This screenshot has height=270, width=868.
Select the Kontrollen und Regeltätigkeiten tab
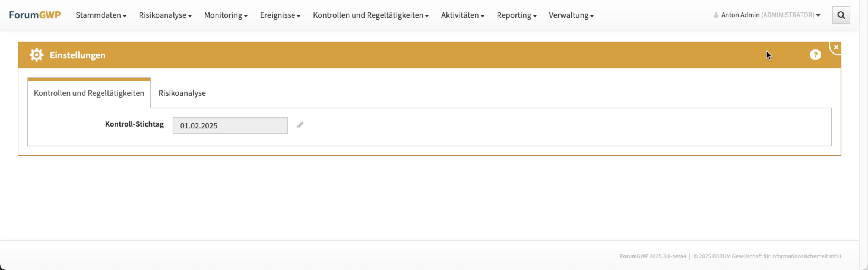point(89,93)
